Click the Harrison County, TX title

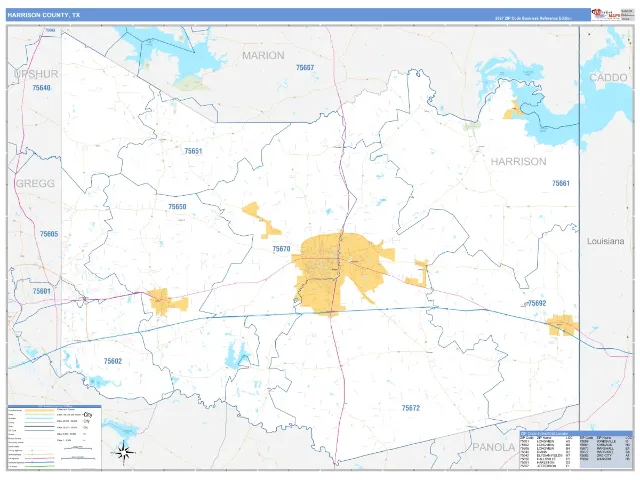44,15
